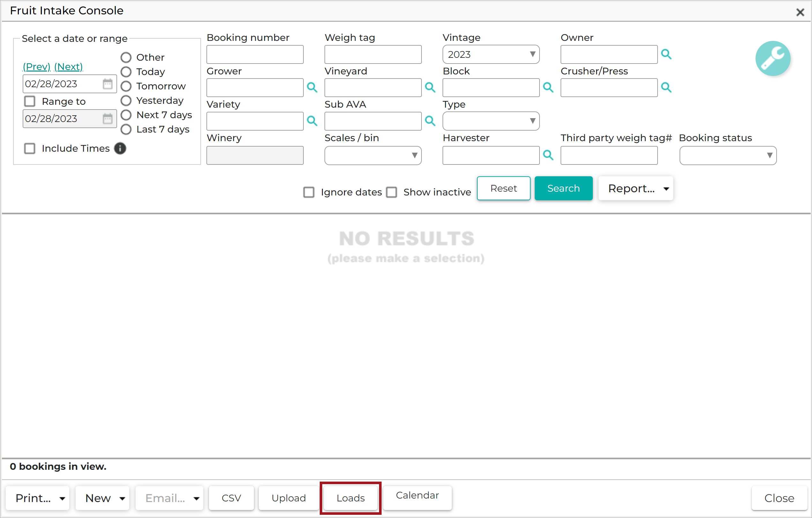This screenshot has height=518, width=812.
Task: Click the Variety search magnifier icon
Action: [x=312, y=121]
